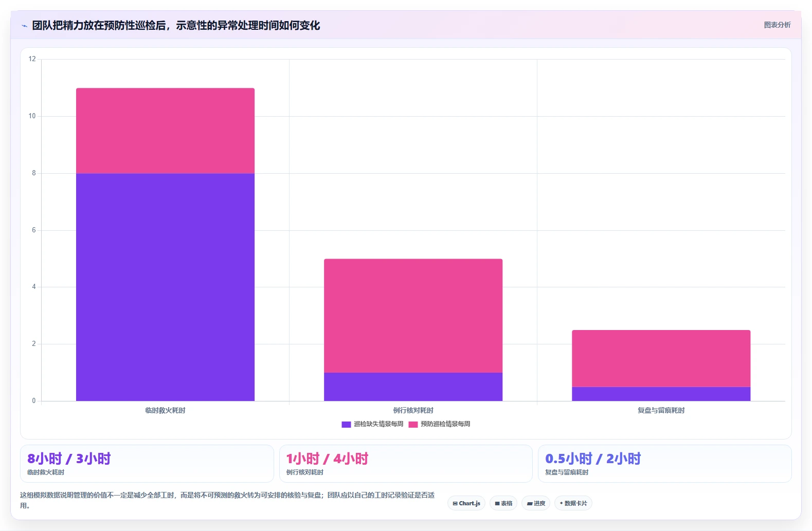The width and height of the screenshot is (812, 531).
Task: Click the Chart.js tag
Action: click(x=466, y=503)
